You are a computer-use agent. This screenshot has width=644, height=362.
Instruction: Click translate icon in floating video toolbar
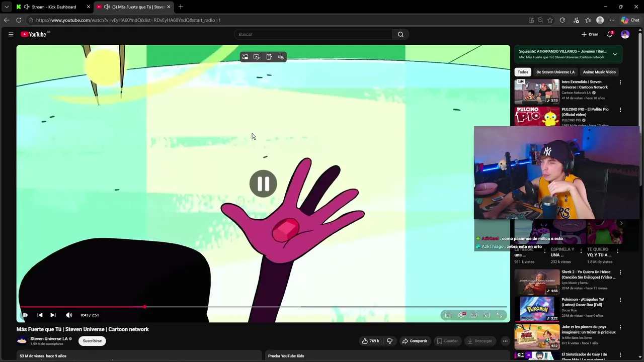281,57
